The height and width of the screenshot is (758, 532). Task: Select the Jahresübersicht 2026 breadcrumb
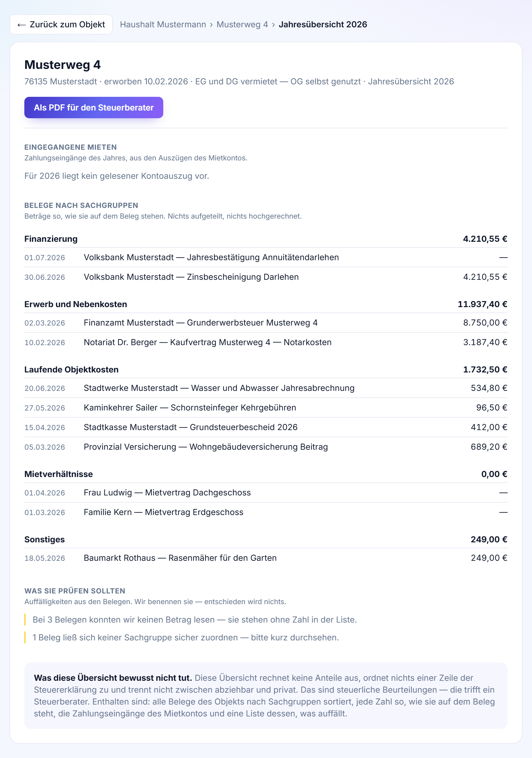tap(323, 24)
